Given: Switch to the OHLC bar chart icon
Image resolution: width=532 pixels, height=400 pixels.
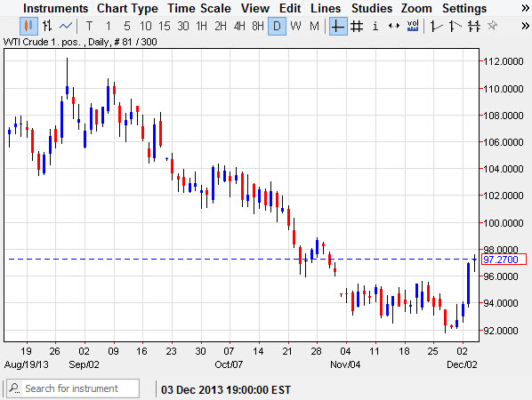Looking at the screenshot, I should coord(47,26).
